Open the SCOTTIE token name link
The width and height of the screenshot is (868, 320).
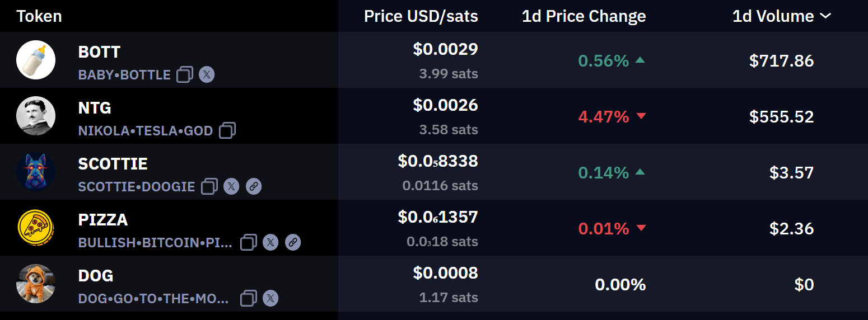point(113,164)
